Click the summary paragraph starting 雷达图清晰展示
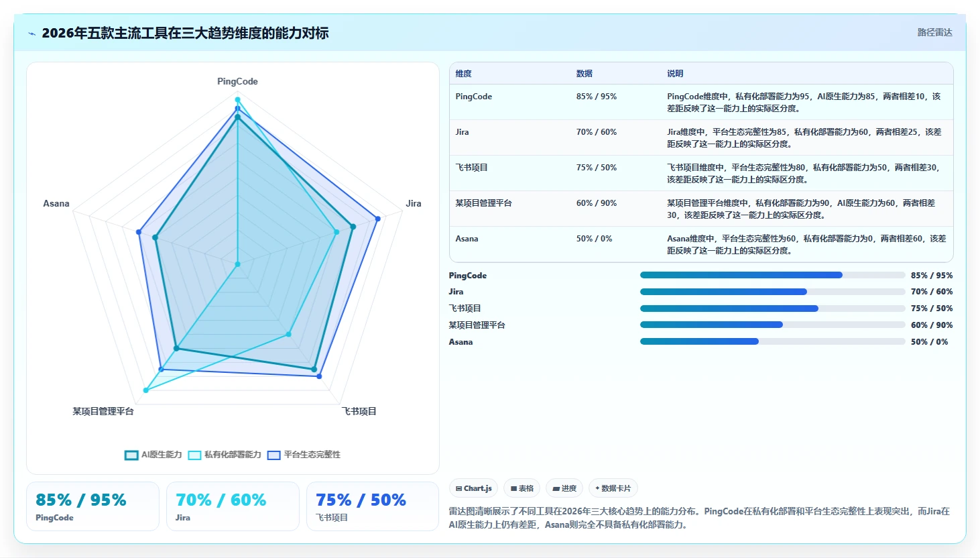The image size is (980, 558). point(700,518)
